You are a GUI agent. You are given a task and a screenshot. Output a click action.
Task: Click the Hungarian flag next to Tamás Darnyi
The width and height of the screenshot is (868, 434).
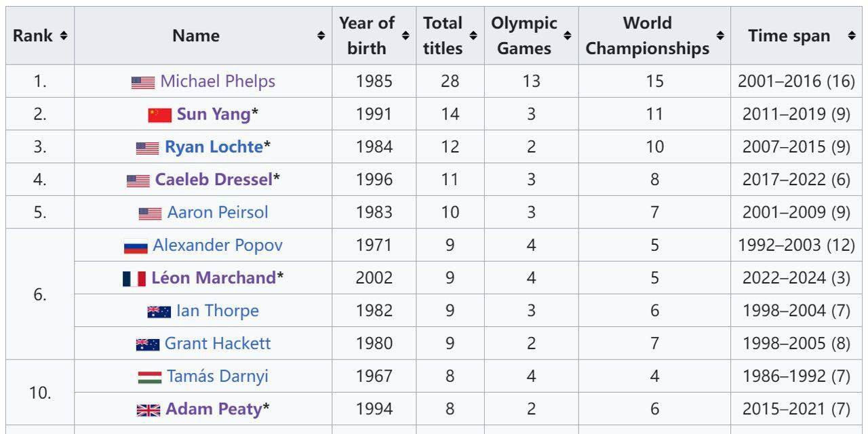click(x=149, y=377)
